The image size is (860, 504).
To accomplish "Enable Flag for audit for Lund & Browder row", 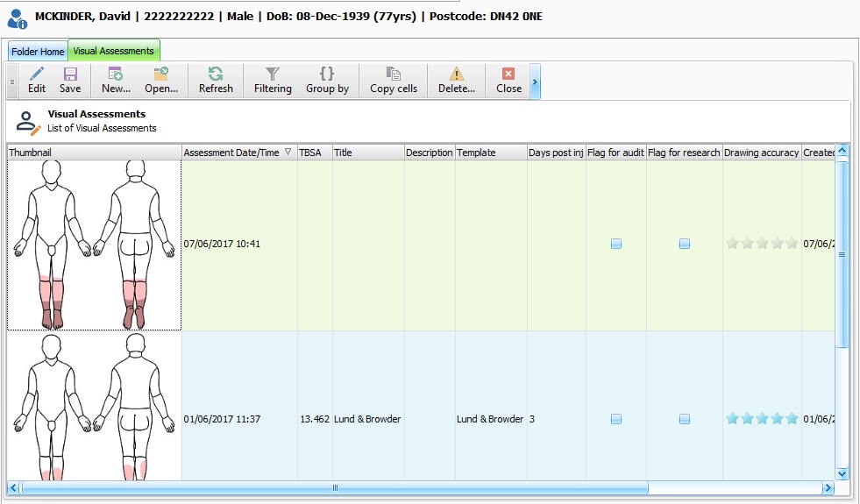I will pos(616,419).
